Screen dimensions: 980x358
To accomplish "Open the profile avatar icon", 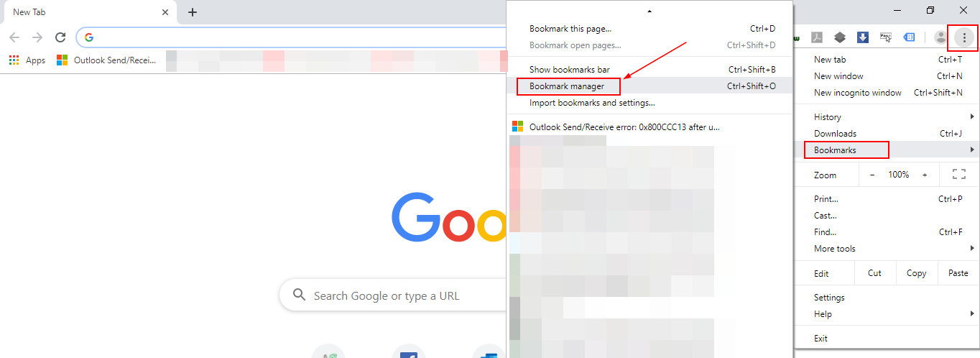I will (x=940, y=37).
